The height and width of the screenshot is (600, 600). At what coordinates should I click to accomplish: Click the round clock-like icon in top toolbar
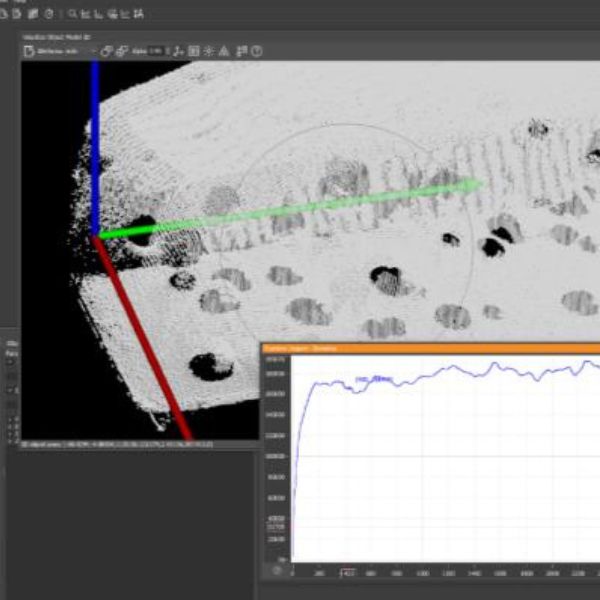[x=50, y=13]
